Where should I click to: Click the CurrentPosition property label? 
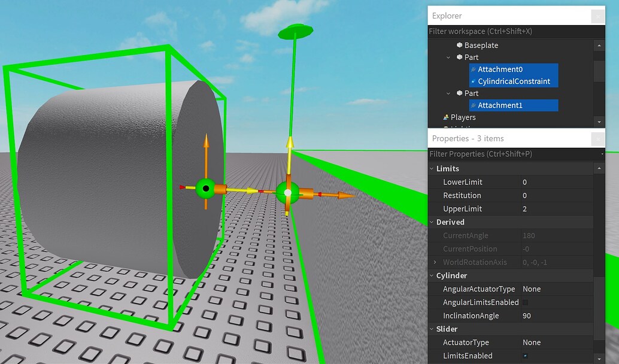click(x=470, y=249)
